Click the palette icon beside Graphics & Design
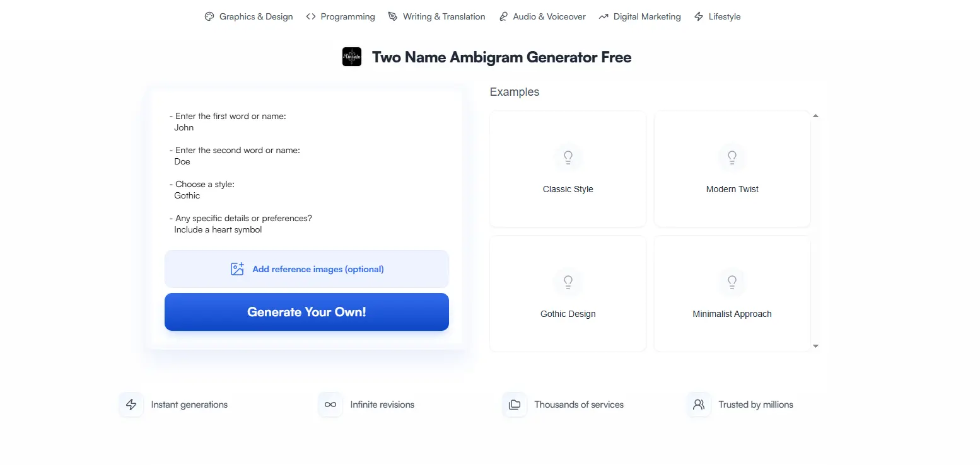This screenshot has width=980, height=465. point(209,16)
